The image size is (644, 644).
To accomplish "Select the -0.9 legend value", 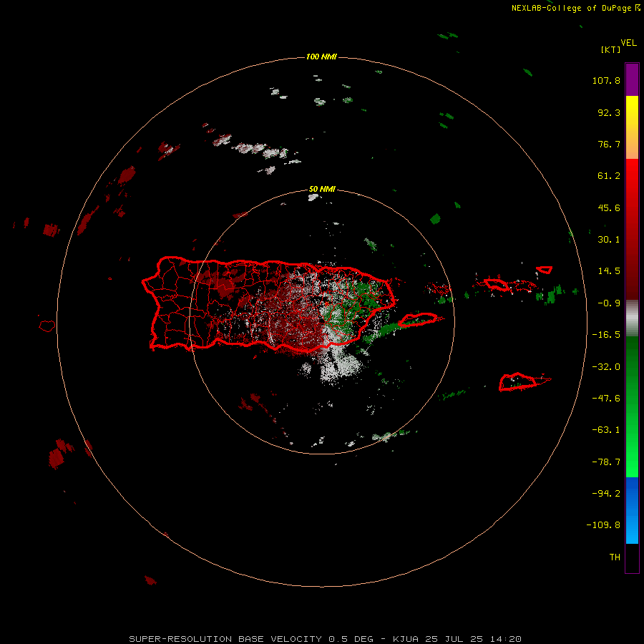I will pos(609,303).
